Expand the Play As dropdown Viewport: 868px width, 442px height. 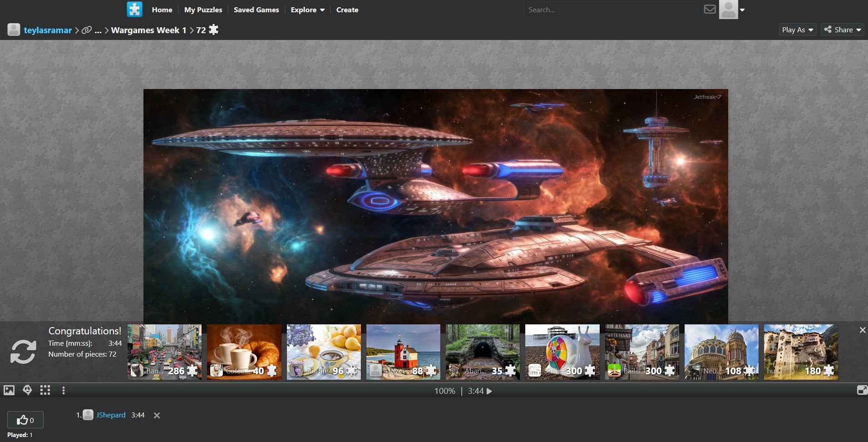[x=797, y=30]
